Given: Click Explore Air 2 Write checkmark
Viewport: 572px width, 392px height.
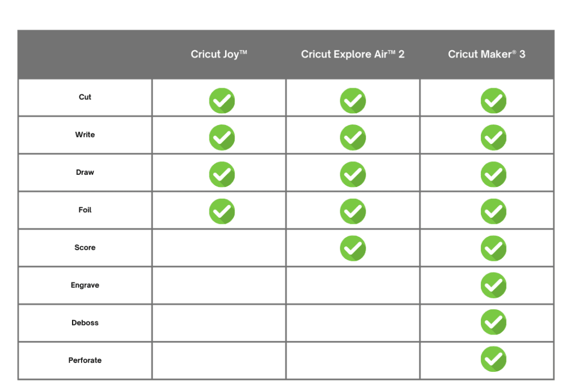Looking at the screenshot, I should 352,137.
